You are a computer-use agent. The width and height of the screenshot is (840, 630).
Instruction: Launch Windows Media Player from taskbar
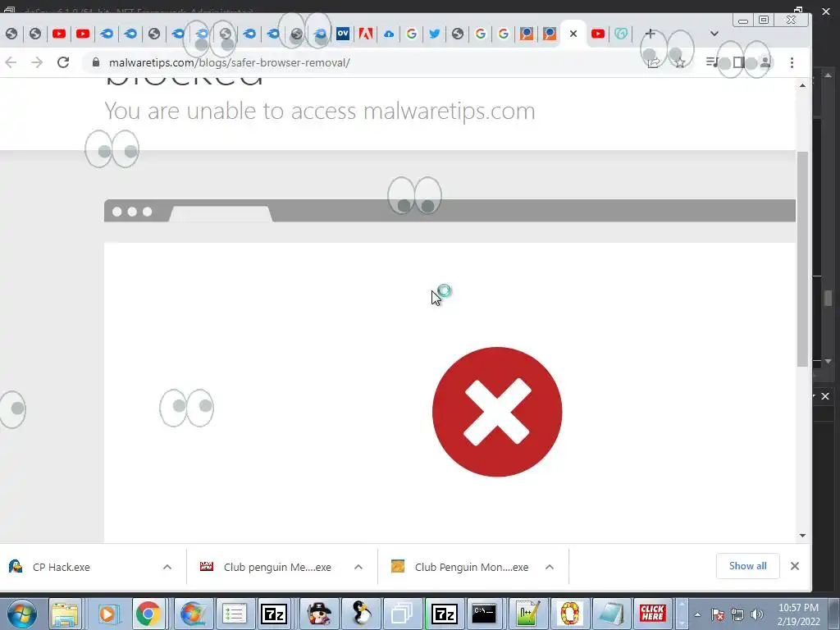tap(107, 614)
